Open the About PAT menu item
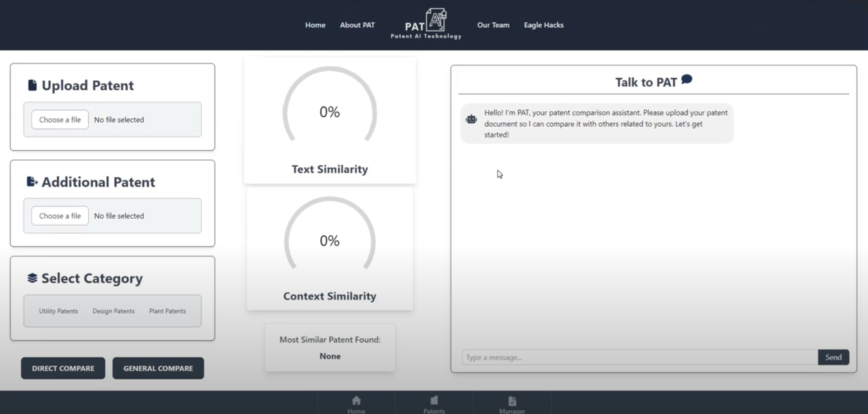The height and width of the screenshot is (414, 868). click(357, 25)
